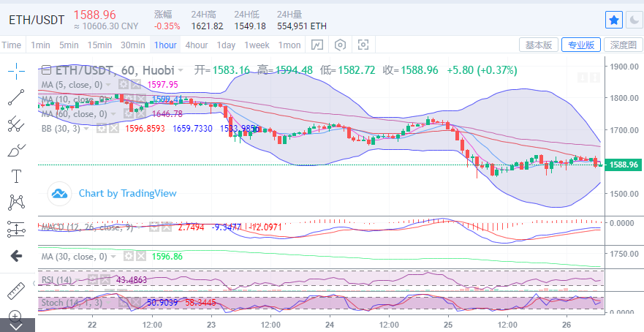Click the 24H量 value 554,951 ETH
Image resolution: width=644 pixels, height=332 pixels.
click(x=302, y=26)
